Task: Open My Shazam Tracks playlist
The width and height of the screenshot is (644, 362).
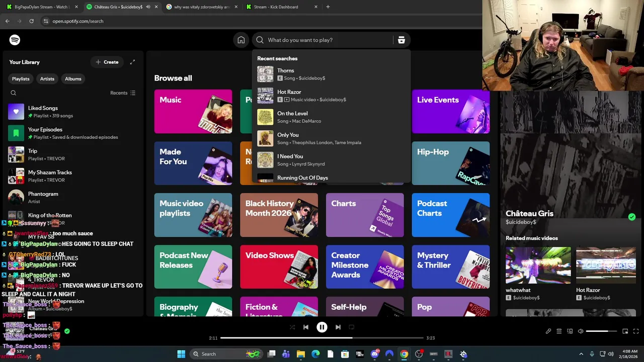Action: (x=73, y=176)
